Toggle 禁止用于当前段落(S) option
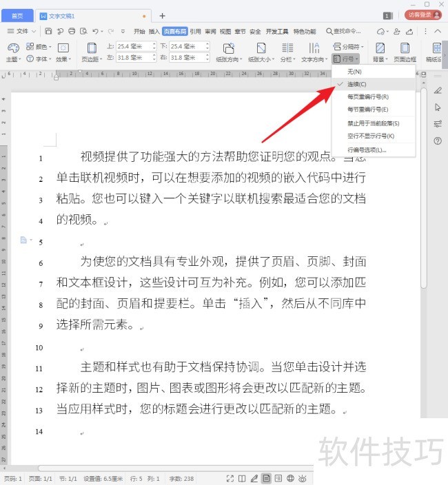Image resolution: width=448 pixels, height=485 pixels. 374,123
